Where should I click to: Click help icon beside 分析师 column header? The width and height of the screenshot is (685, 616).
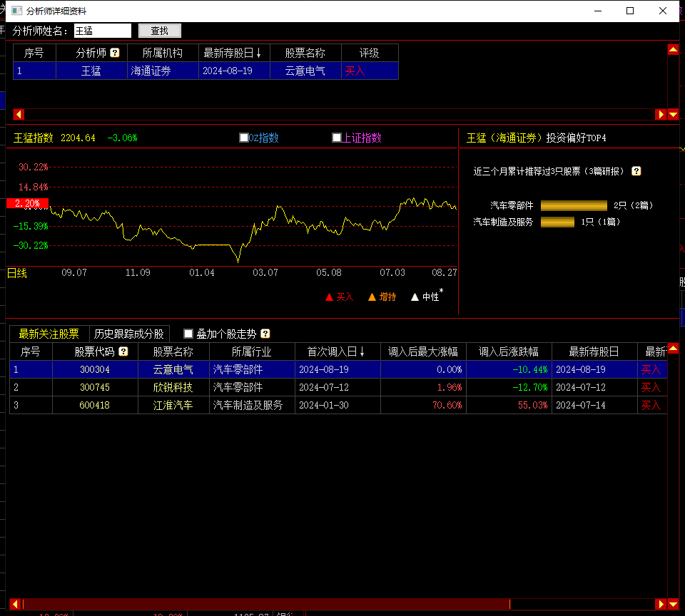(x=114, y=53)
